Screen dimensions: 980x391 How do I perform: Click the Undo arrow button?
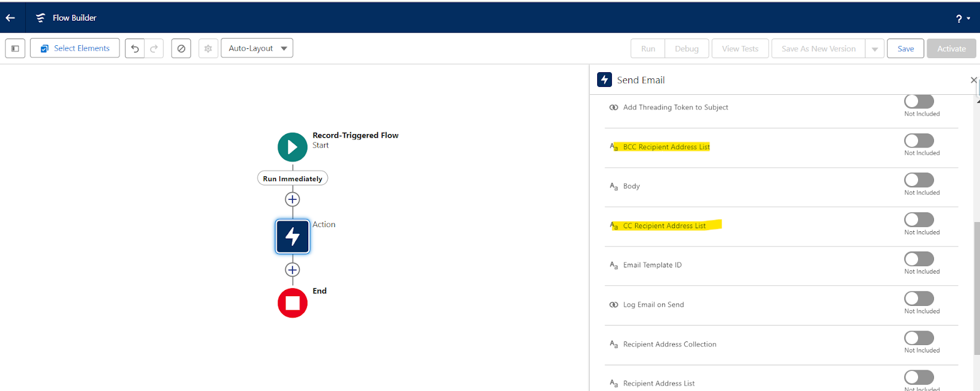(x=135, y=48)
